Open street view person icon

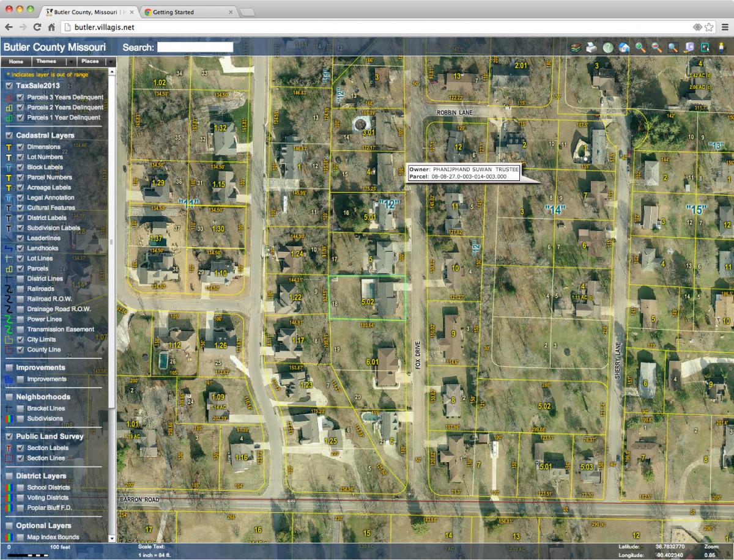(x=722, y=48)
